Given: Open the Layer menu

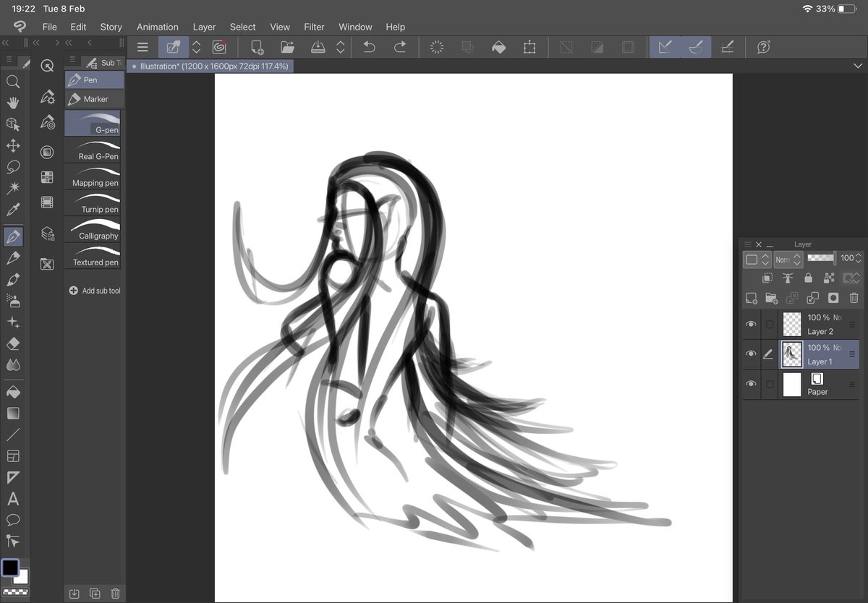Looking at the screenshot, I should [204, 27].
